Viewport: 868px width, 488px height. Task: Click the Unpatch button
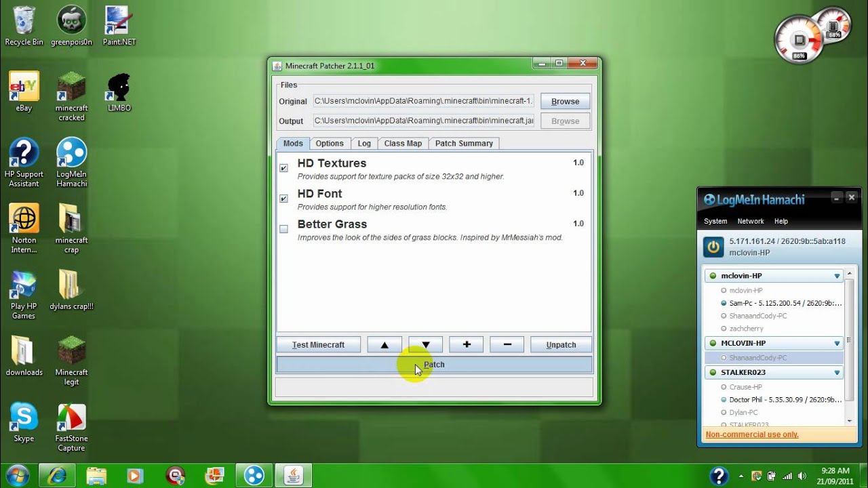(561, 344)
